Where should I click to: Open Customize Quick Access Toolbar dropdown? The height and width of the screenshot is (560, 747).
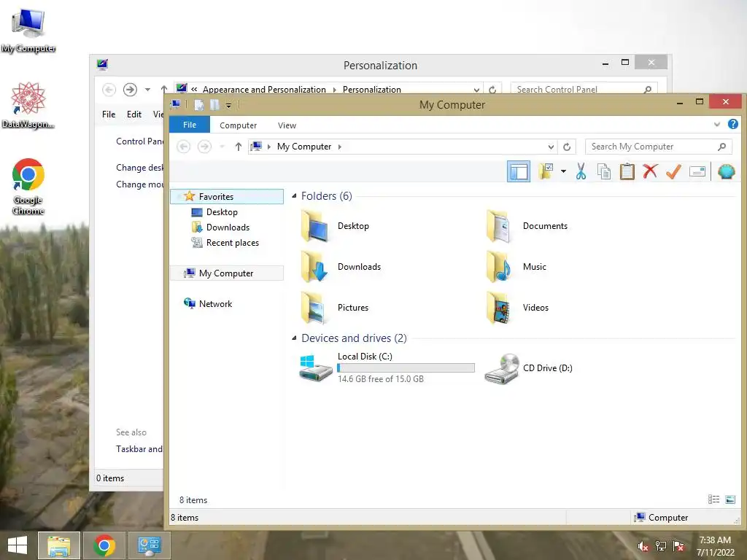pyautogui.click(x=228, y=105)
